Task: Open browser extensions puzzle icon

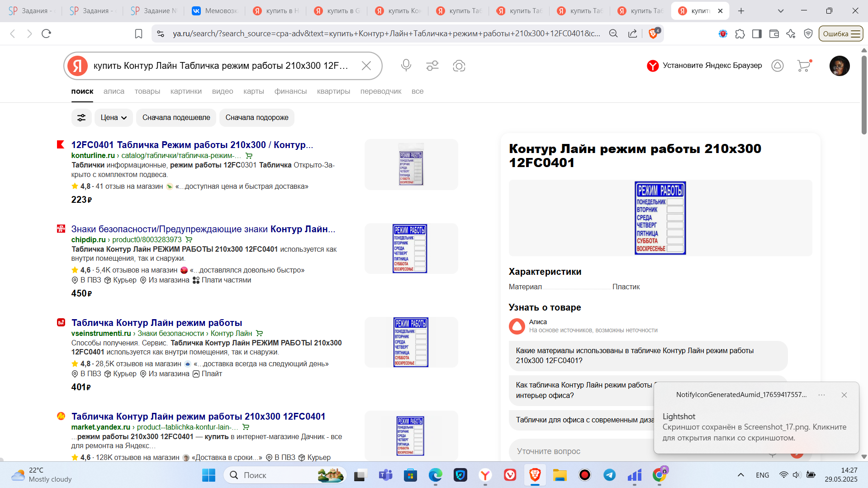Action: click(x=740, y=33)
